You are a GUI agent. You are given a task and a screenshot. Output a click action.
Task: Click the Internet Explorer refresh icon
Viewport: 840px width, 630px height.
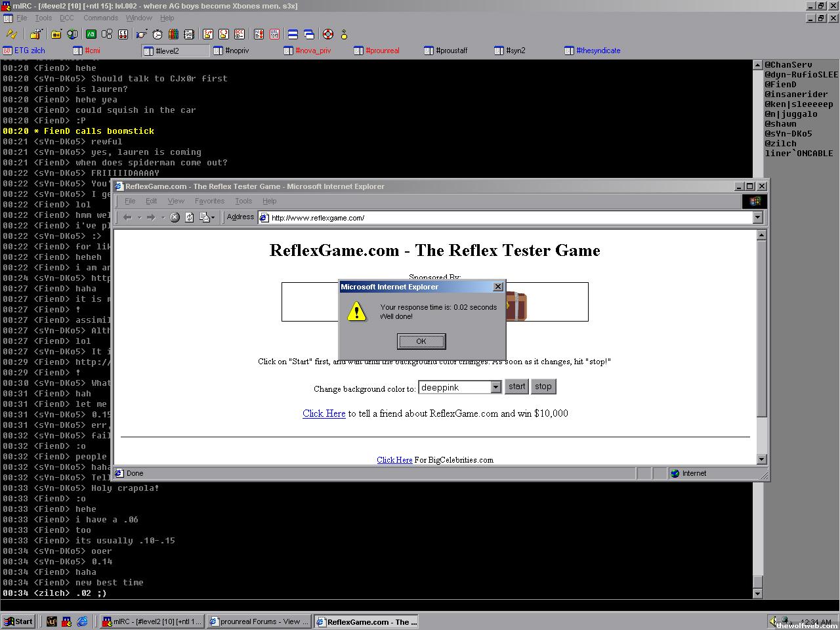189,217
